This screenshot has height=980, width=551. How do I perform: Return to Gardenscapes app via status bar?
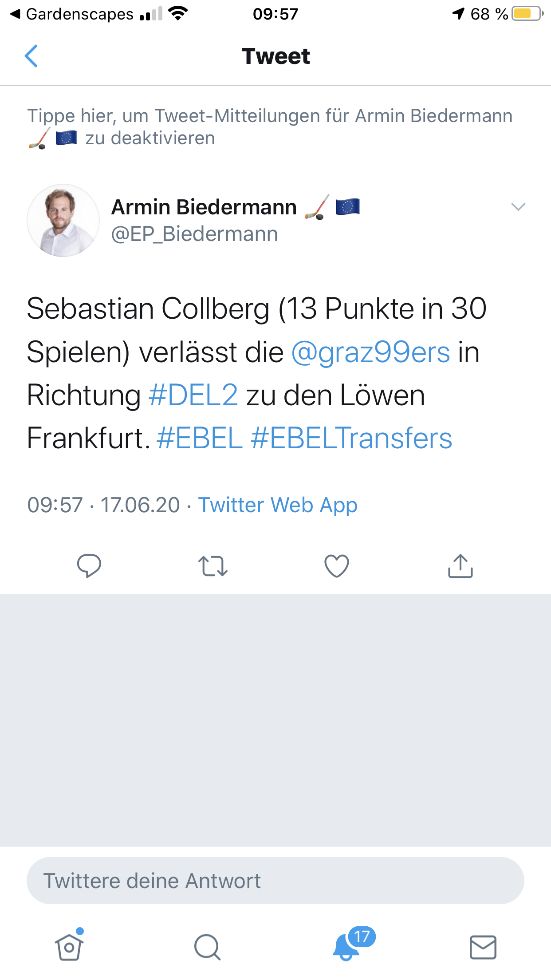pyautogui.click(x=73, y=14)
